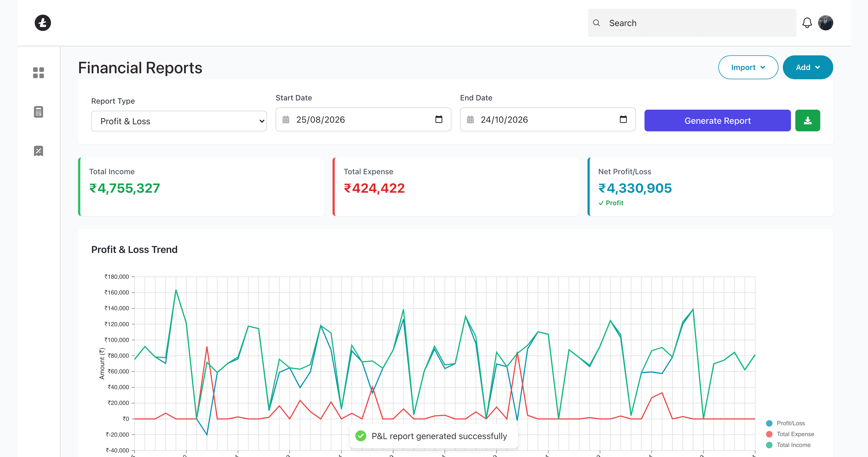Image resolution: width=868 pixels, height=457 pixels.
Task: Click the ₹180,000 y-axis label
Action: (x=117, y=277)
